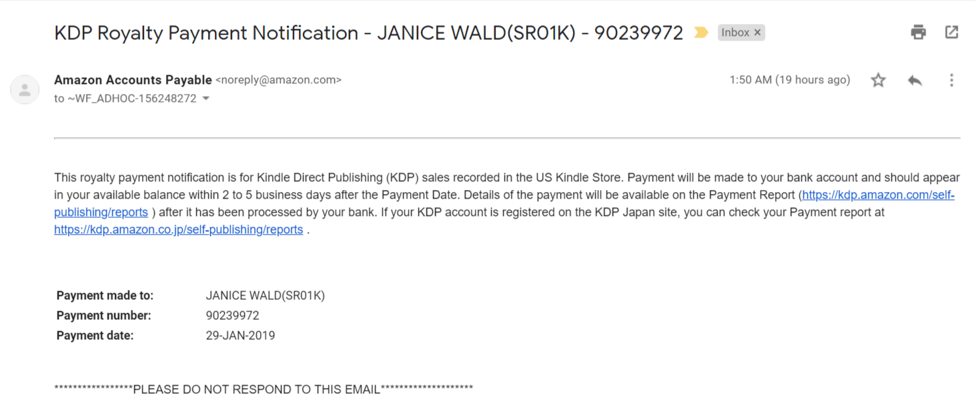
Task: Click the payment number 90239972 value
Action: [232, 315]
